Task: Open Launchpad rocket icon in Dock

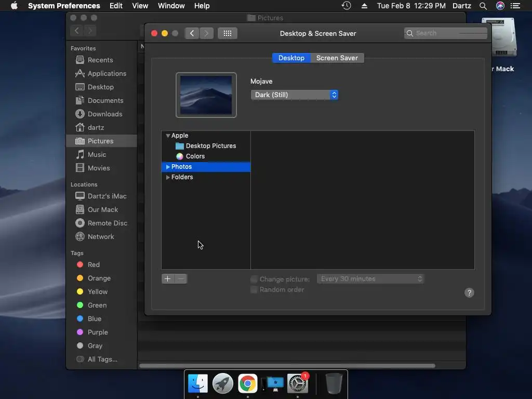Action: (x=222, y=383)
